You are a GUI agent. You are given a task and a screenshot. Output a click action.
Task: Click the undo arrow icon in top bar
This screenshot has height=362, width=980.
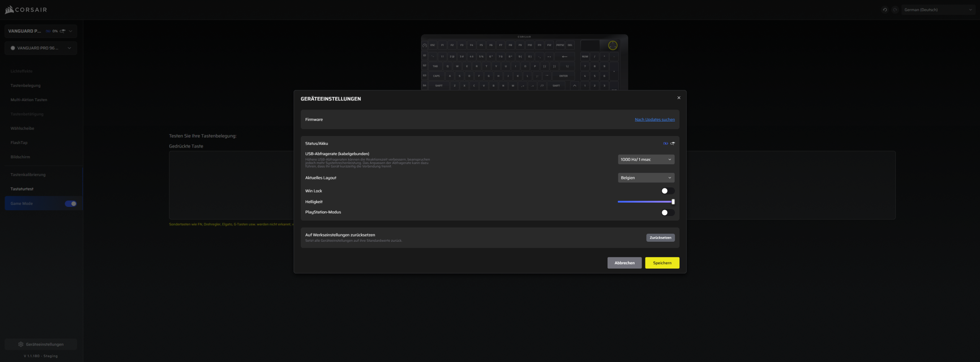(x=885, y=10)
